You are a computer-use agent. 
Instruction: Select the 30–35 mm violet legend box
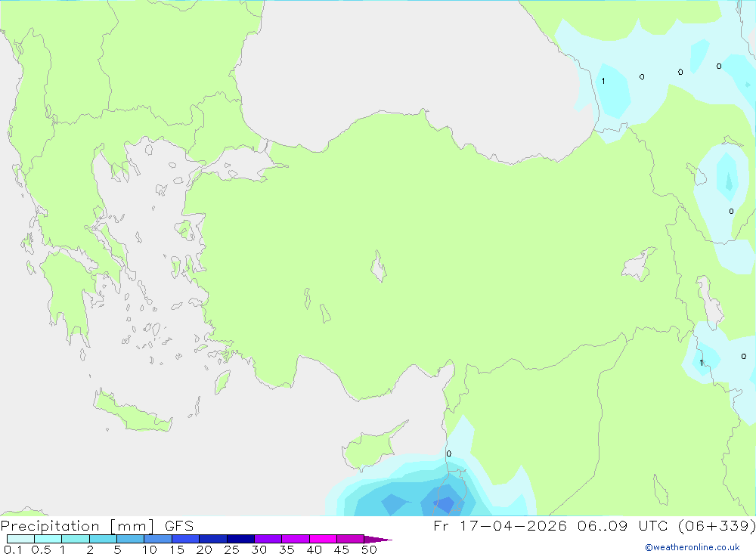point(268,539)
